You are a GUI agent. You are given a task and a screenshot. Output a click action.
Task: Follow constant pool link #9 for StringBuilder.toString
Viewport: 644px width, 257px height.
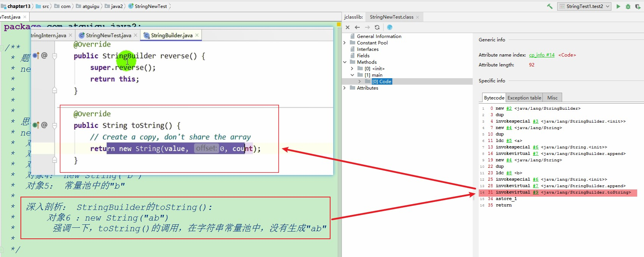pyautogui.click(x=536, y=192)
